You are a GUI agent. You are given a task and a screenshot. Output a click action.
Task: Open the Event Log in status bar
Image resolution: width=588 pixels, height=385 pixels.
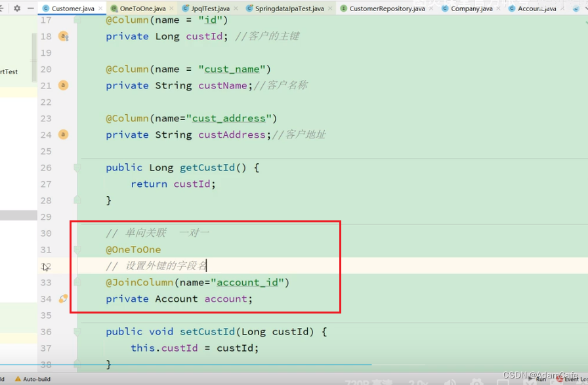tap(572, 379)
